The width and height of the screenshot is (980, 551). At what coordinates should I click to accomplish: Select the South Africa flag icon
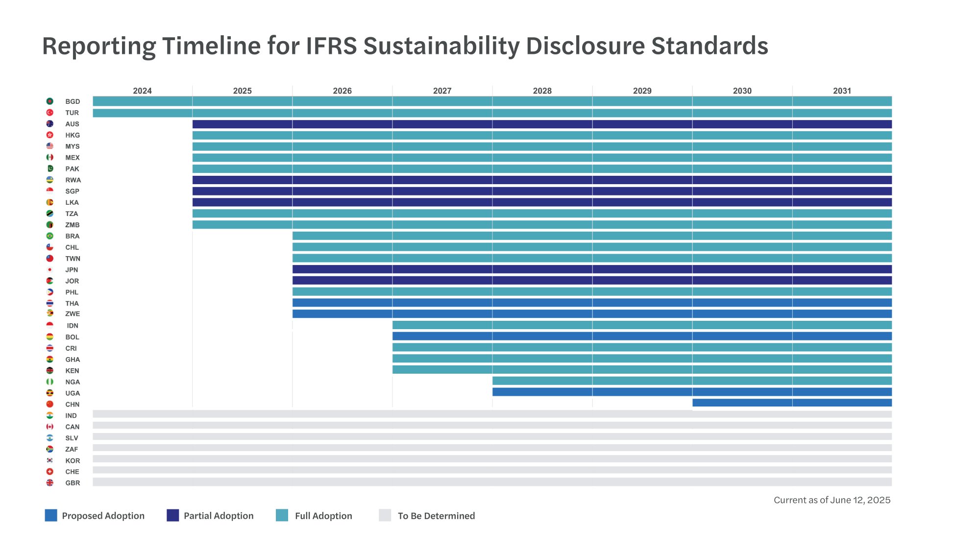click(49, 449)
